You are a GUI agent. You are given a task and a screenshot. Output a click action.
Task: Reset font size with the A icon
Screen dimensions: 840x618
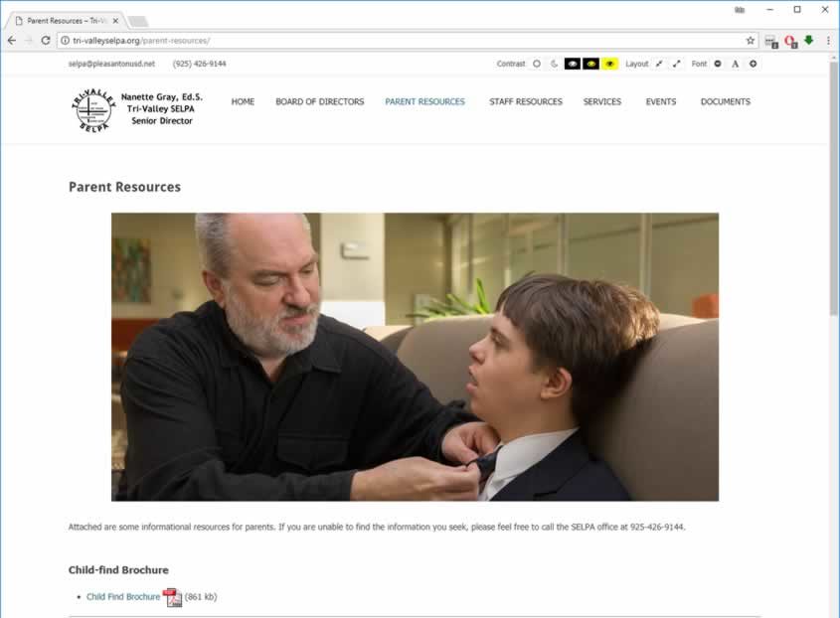(735, 64)
